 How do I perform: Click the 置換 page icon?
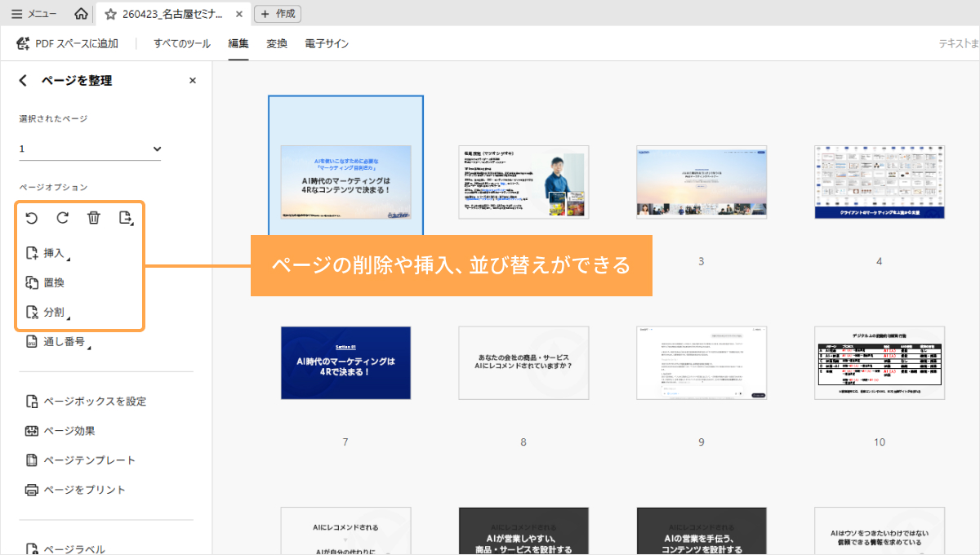pyautogui.click(x=32, y=282)
